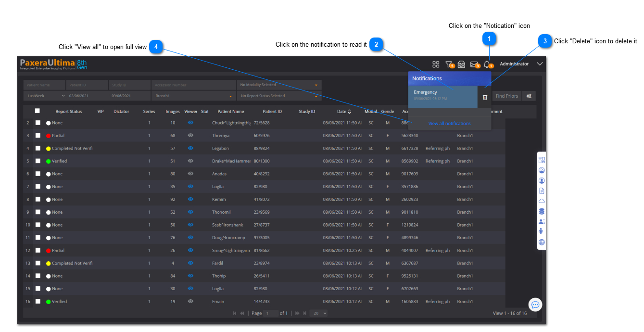Delete the Emergency notification via trash icon

point(485,97)
